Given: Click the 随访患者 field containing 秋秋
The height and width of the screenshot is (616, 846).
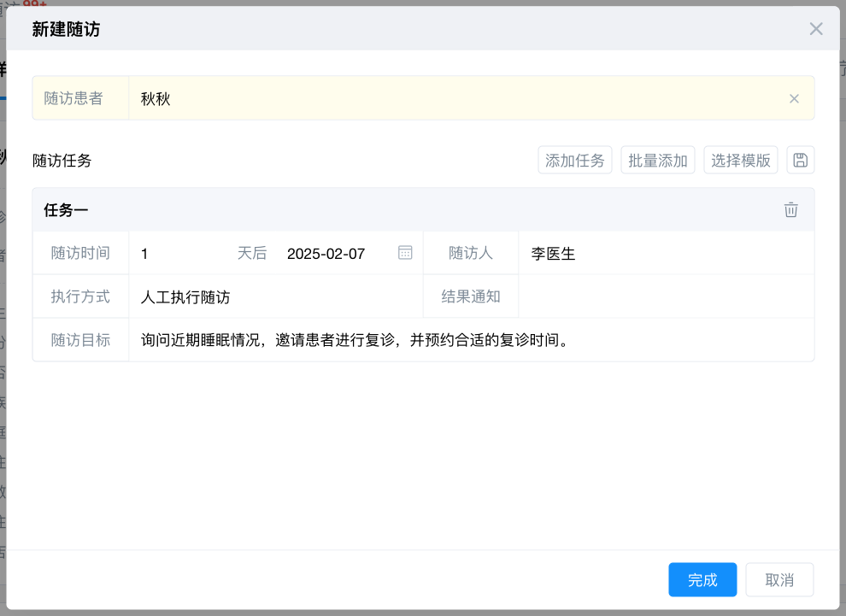Looking at the screenshot, I should (453, 98).
